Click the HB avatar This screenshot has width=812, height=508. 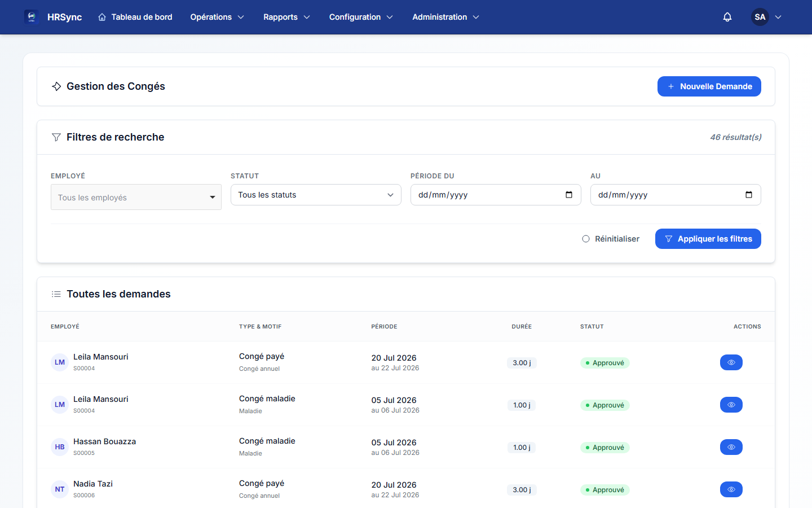point(60,447)
